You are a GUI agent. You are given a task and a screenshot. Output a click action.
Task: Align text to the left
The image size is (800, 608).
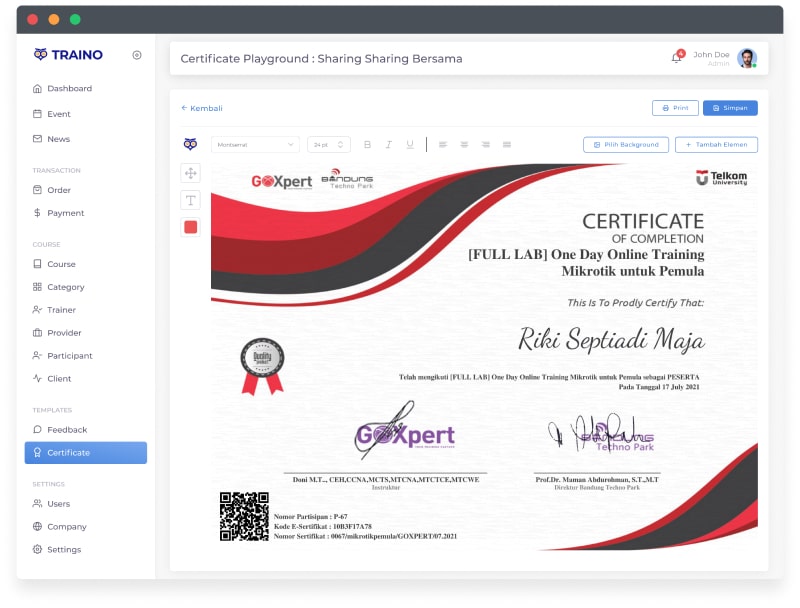click(442, 145)
